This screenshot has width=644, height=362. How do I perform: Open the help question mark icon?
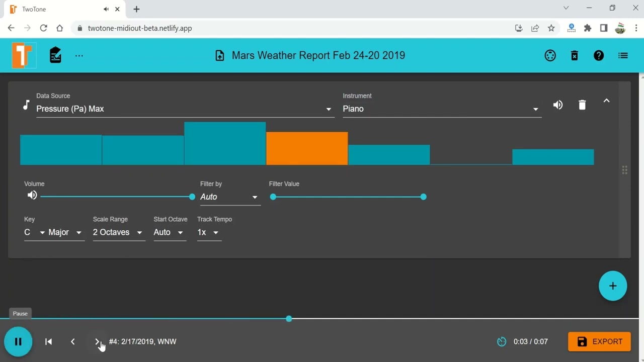point(599,55)
